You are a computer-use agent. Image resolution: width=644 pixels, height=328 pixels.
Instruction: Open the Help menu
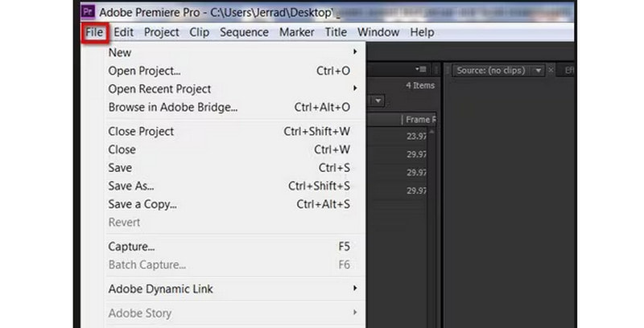pyautogui.click(x=422, y=32)
